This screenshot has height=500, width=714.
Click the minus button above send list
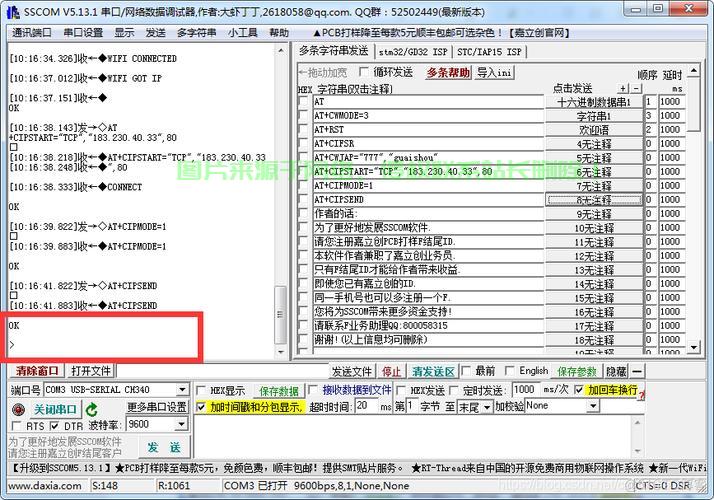coord(636,88)
